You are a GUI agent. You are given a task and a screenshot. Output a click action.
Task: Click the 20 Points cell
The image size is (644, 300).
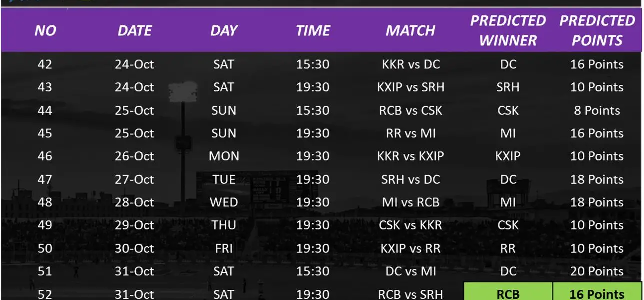pos(597,271)
